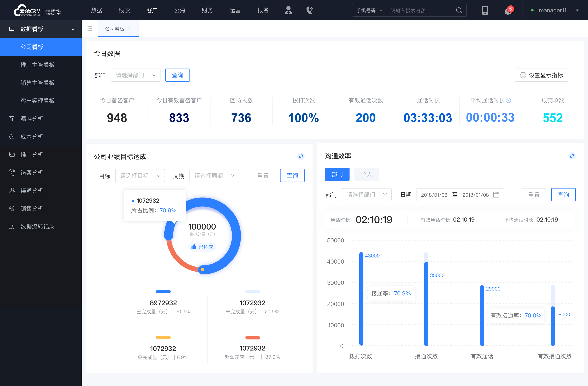Click the 成本分析 cost analysis icon

tap(12, 136)
